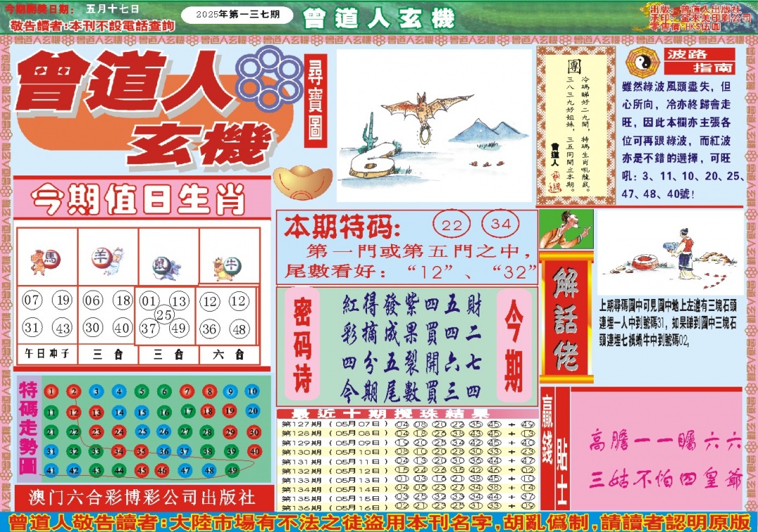Select blue ball 10 in trend chart
Viewport: 758px width, 532px height.
click(253, 392)
